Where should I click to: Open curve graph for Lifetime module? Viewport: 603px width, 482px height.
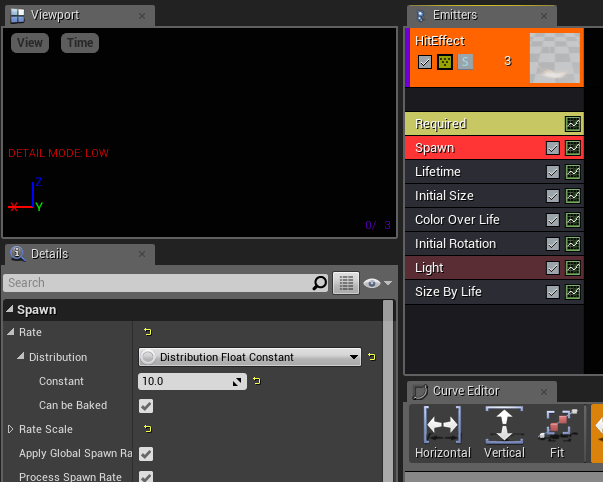coord(573,172)
